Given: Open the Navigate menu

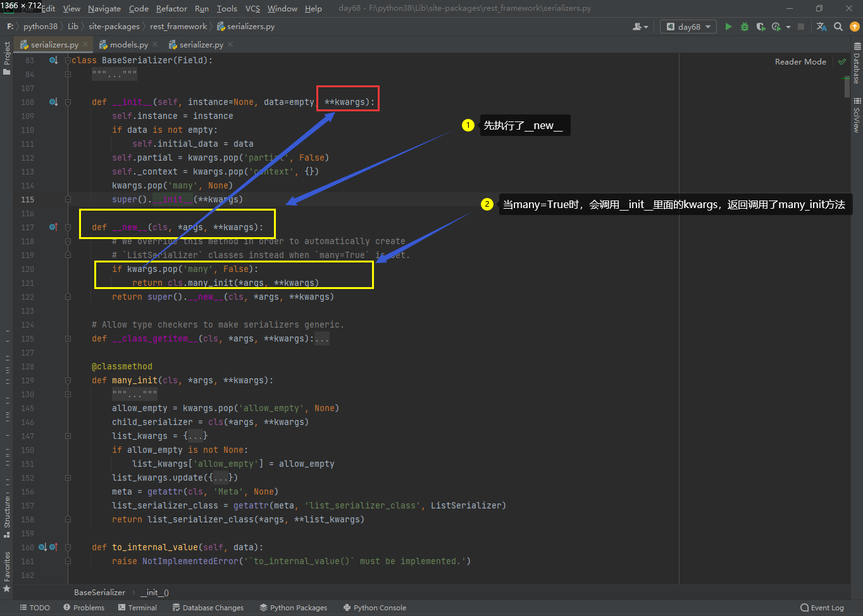Looking at the screenshot, I should click(x=104, y=8).
